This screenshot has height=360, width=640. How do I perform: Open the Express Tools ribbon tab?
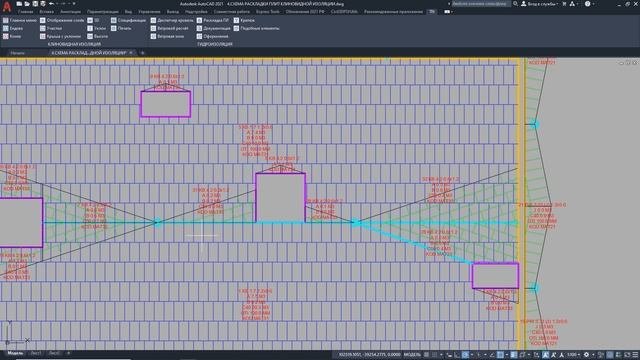(x=268, y=12)
